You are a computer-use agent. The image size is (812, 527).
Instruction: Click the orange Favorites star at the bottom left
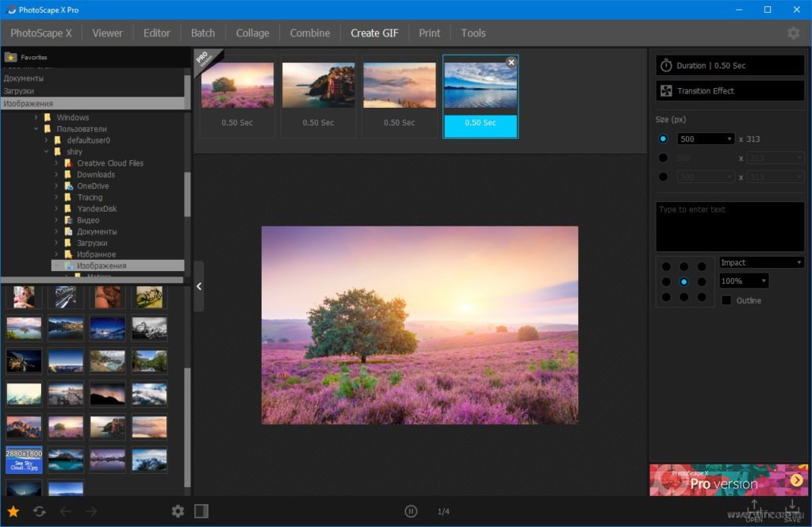tap(13, 511)
